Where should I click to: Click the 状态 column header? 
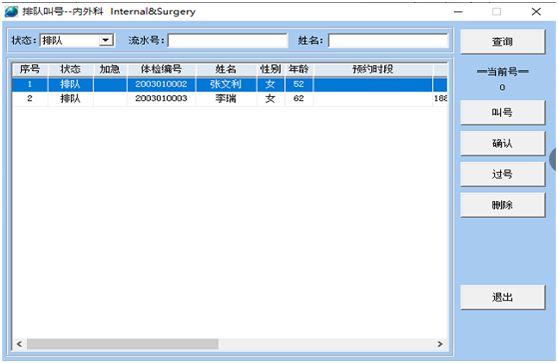click(x=70, y=69)
